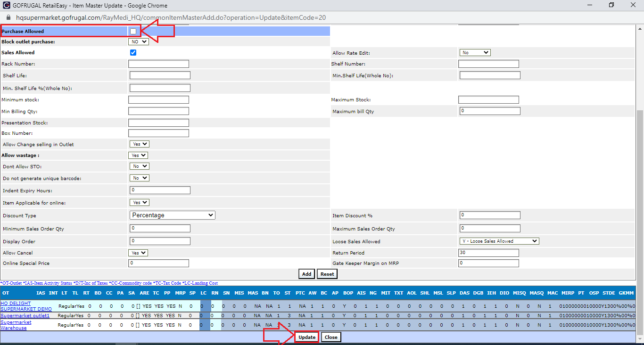This screenshot has width=644, height=345.
Task: Click the Online Special Price field
Action: tap(158, 263)
